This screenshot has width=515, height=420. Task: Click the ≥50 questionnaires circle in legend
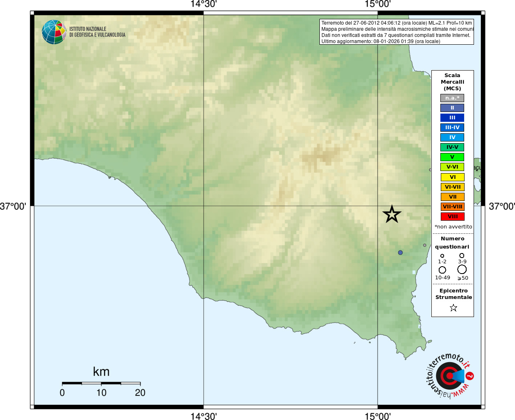point(462,269)
